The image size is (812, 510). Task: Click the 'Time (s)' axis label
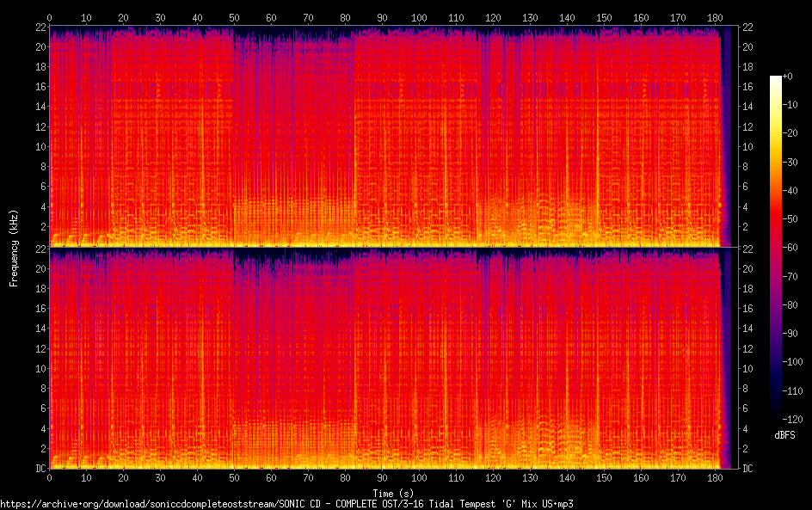point(384,493)
